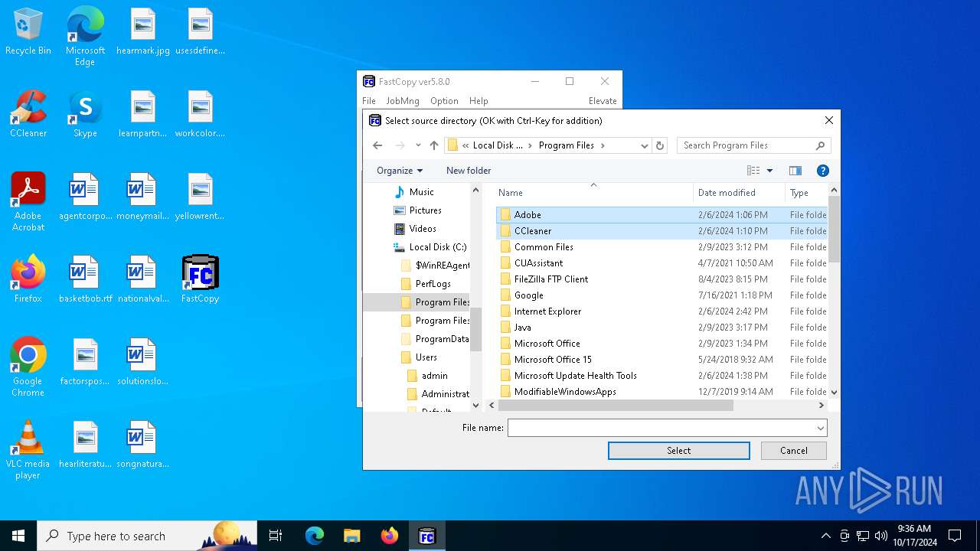Toggle the preview pane button
The height and width of the screenshot is (551, 980).
(795, 171)
